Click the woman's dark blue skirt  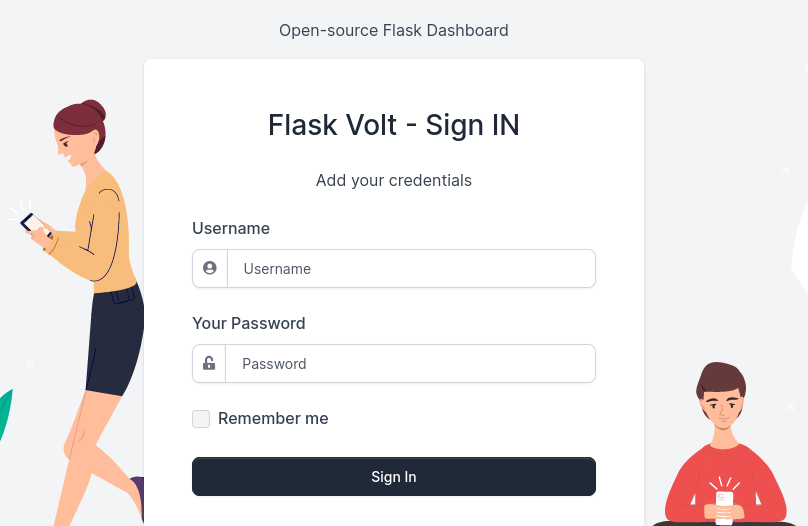pos(115,340)
